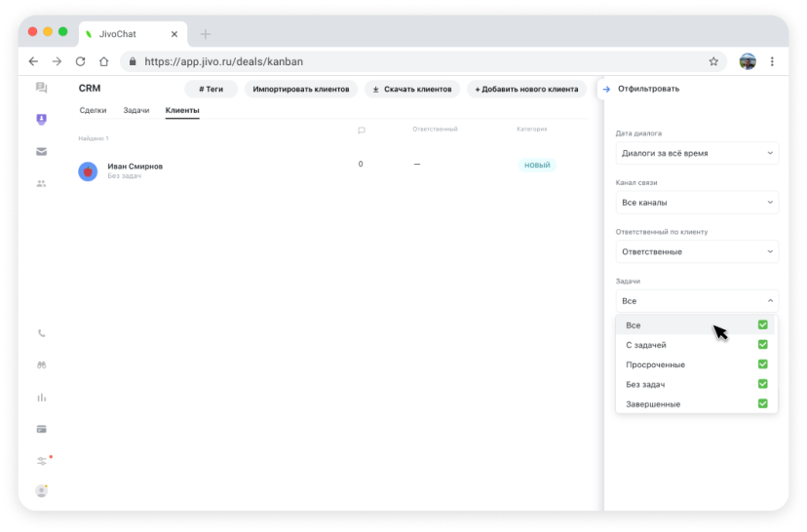Click 'Импортировать клиентов' button

[x=301, y=89]
